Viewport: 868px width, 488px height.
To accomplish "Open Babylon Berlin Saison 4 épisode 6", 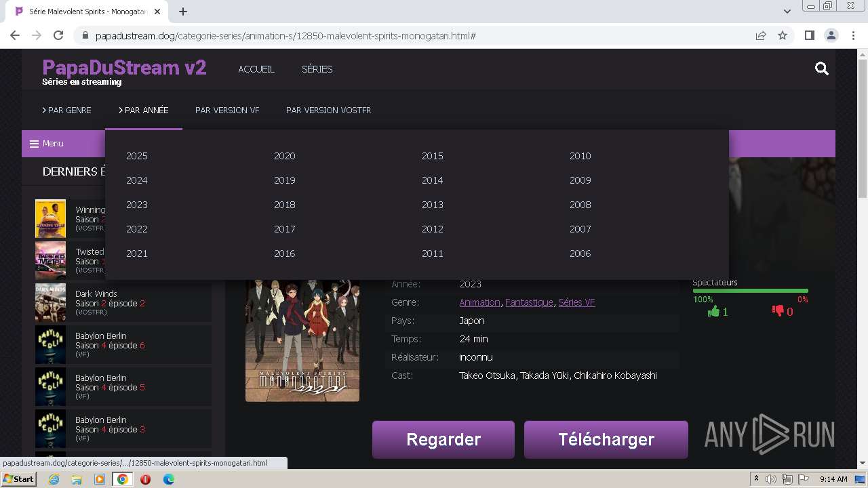I will [123, 344].
